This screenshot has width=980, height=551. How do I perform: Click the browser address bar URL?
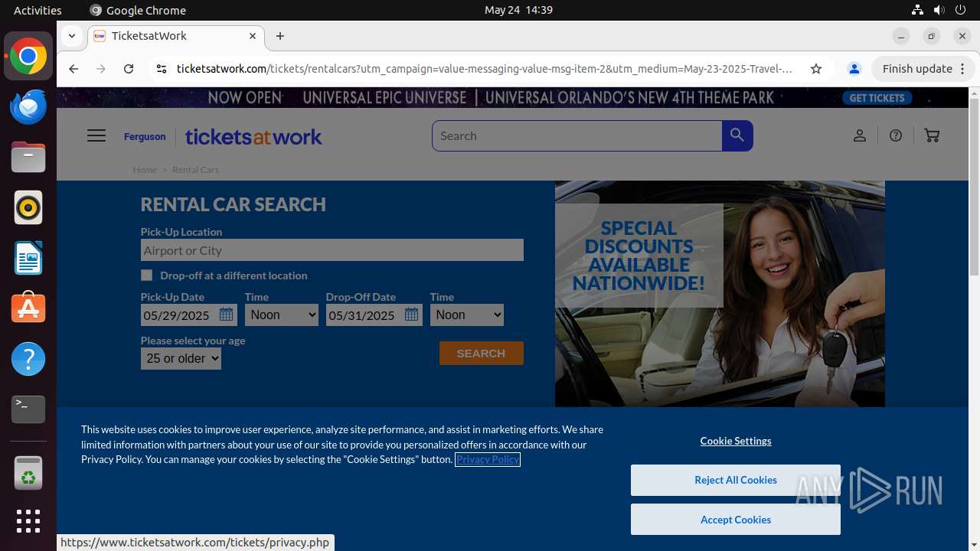[485, 69]
